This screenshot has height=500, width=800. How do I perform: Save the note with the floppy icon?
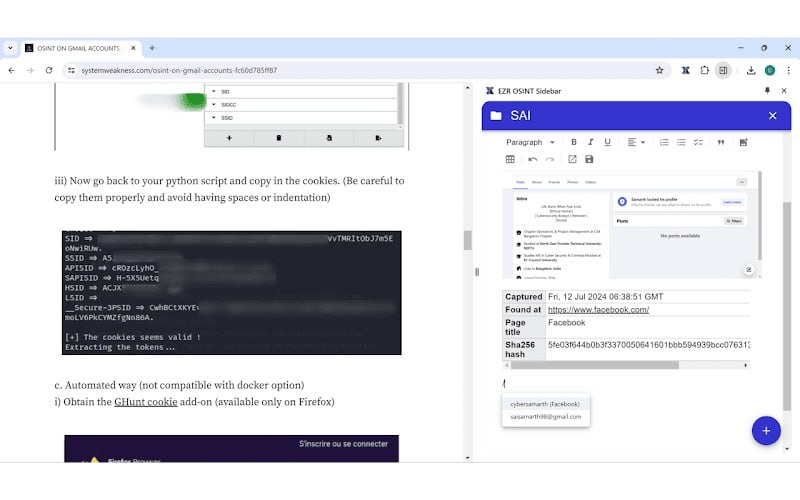pos(589,159)
